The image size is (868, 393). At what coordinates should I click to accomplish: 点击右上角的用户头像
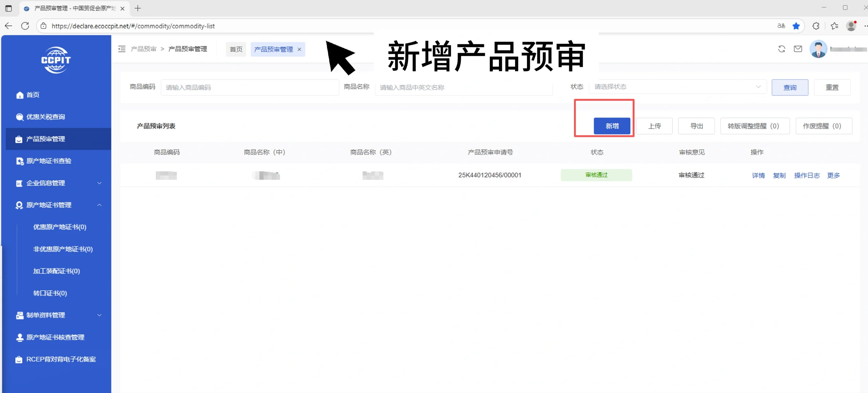tap(818, 49)
